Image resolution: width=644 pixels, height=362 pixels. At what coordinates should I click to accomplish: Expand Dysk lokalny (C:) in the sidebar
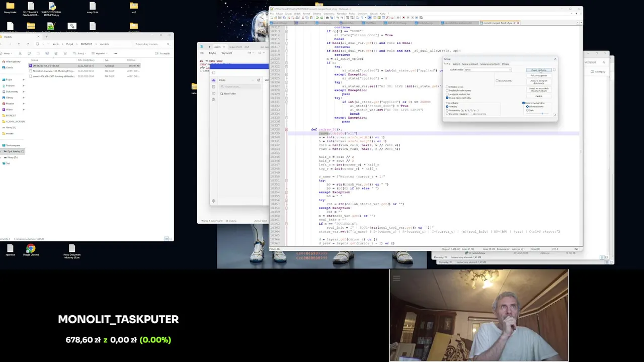click(x=2, y=151)
